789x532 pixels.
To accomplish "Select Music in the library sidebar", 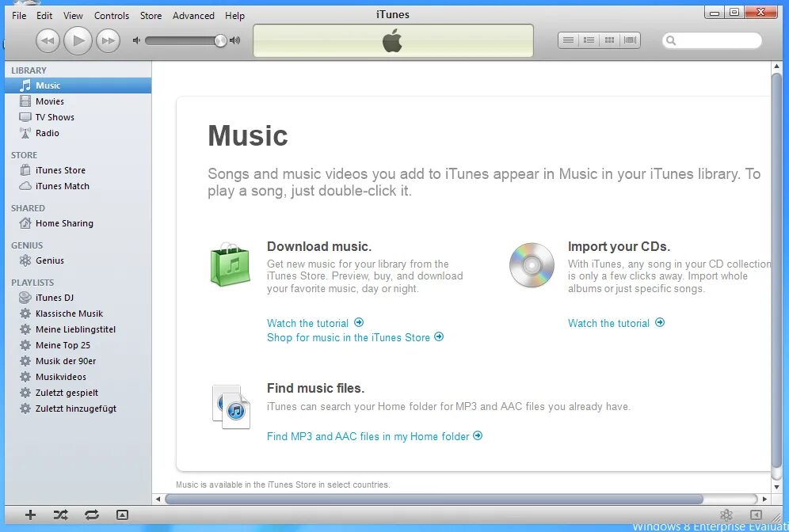I will click(78, 85).
